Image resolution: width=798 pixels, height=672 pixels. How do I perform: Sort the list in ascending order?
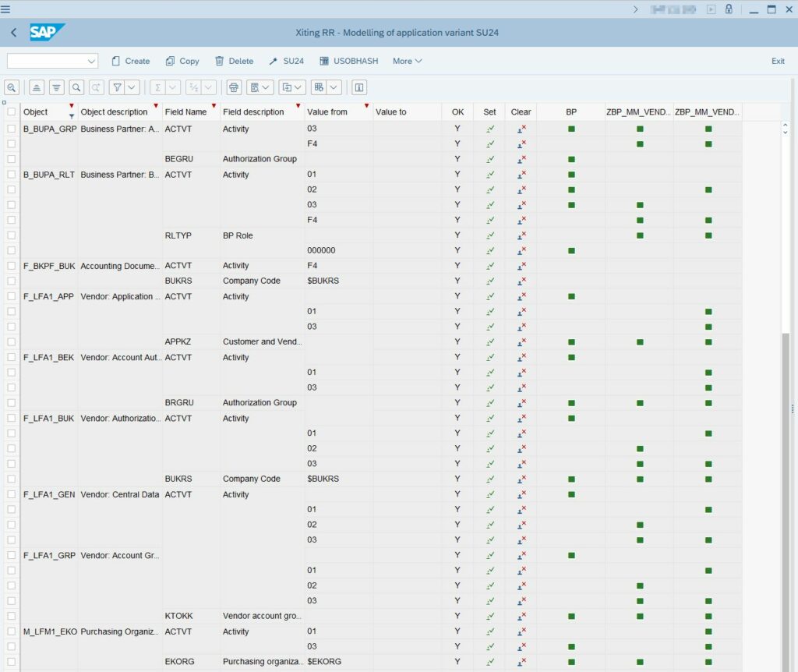point(36,87)
